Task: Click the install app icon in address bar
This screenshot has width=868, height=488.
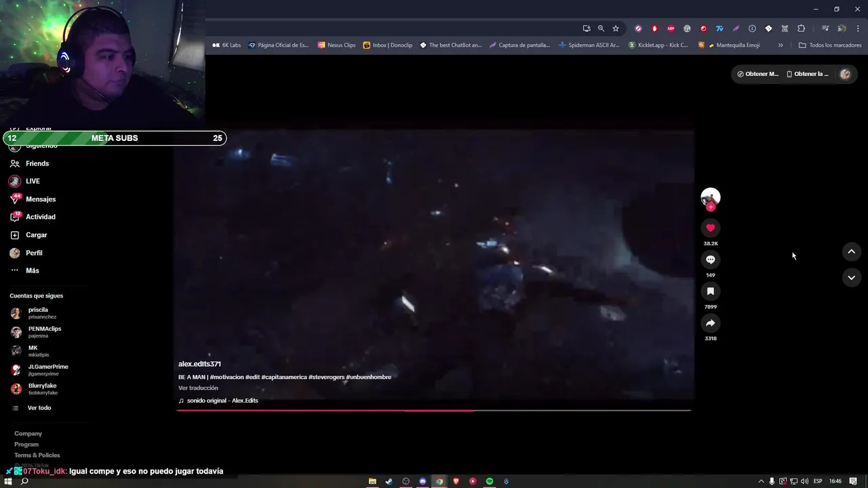Action: point(586,28)
